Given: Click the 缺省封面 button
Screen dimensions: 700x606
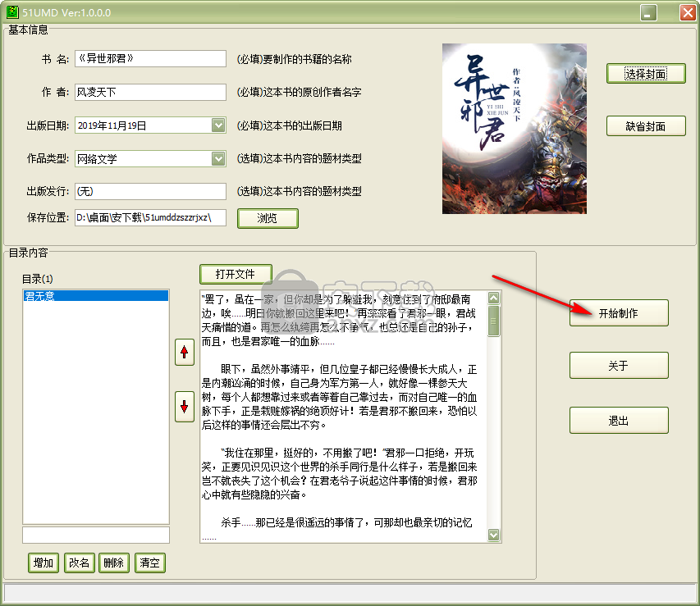Looking at the screenshot, I should tap(646, 126).
